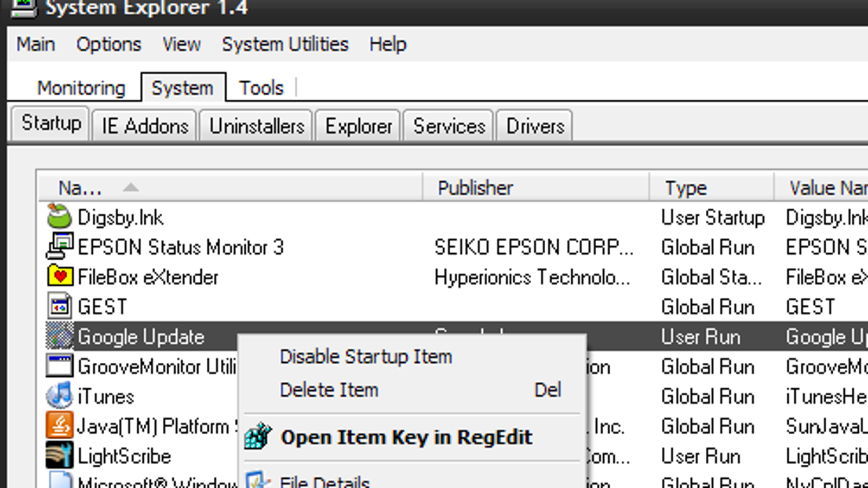
Task: Open the Help menu
Action: pyautogui.click(x=388, y=44)
